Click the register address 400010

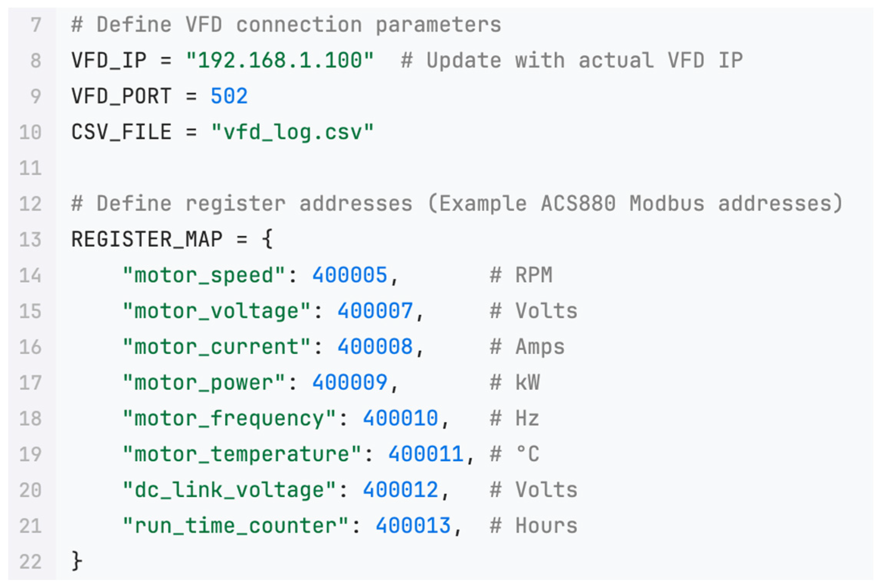(400, 418)
